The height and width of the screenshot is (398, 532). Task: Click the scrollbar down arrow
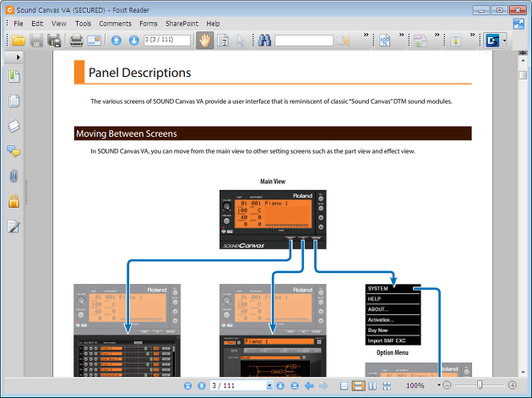[523, 373]
